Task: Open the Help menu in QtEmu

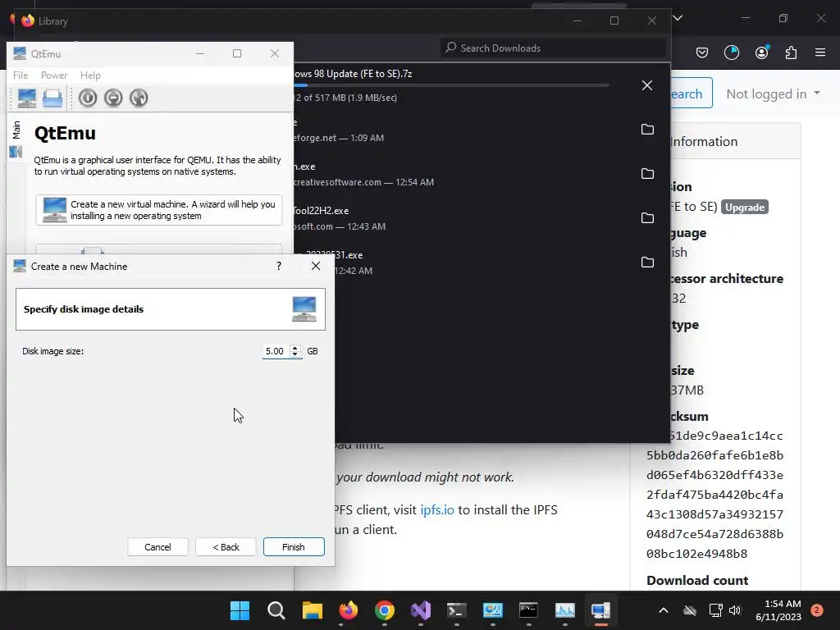Action: 90,75
